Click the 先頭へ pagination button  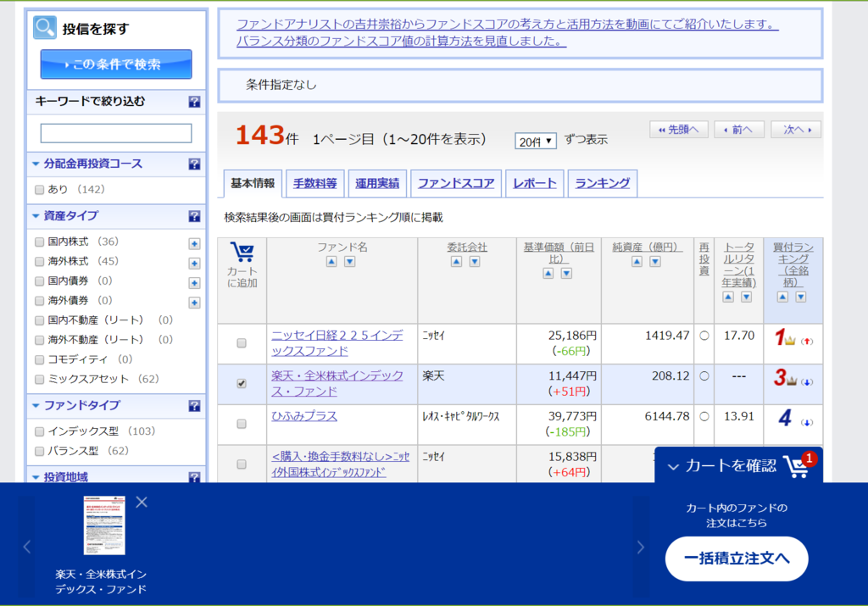pyautogui.click(x=679, y=130)
